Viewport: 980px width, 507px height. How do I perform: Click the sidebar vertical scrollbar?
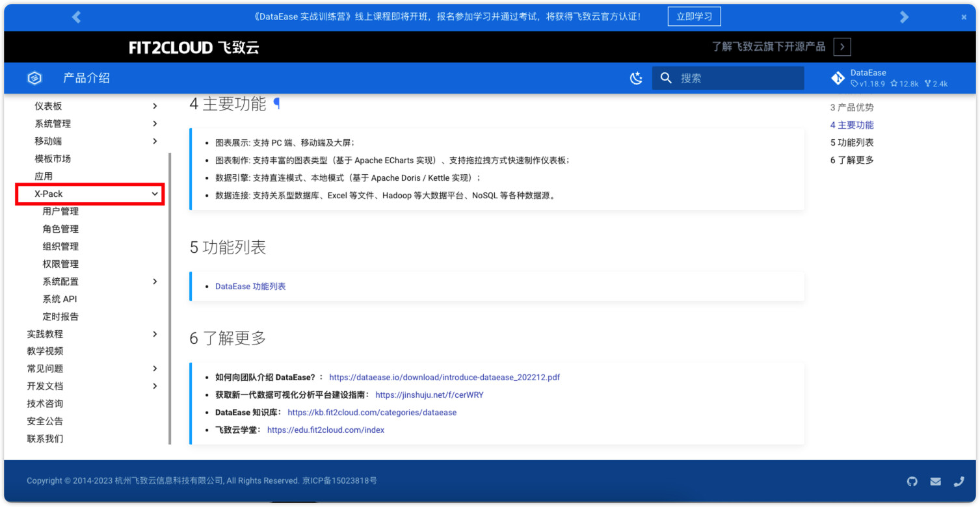click(x=170, y=298)
